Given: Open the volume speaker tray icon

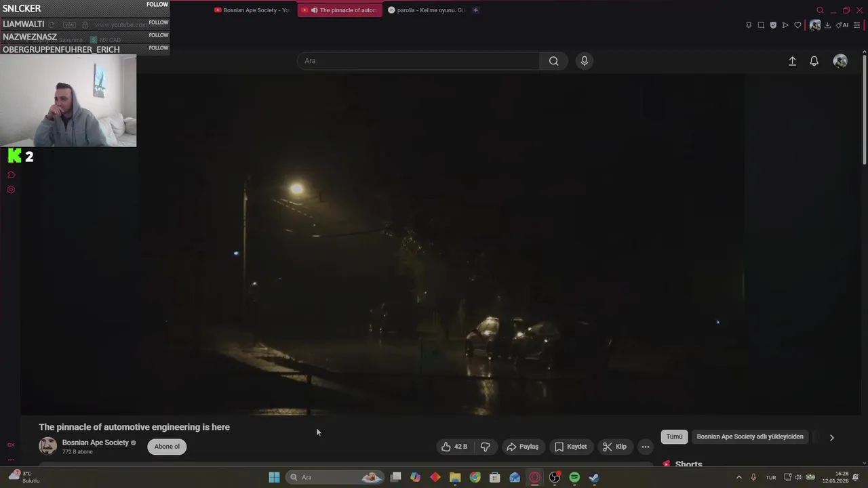Looking at the screenshot, I should click(x=798, y=477).
